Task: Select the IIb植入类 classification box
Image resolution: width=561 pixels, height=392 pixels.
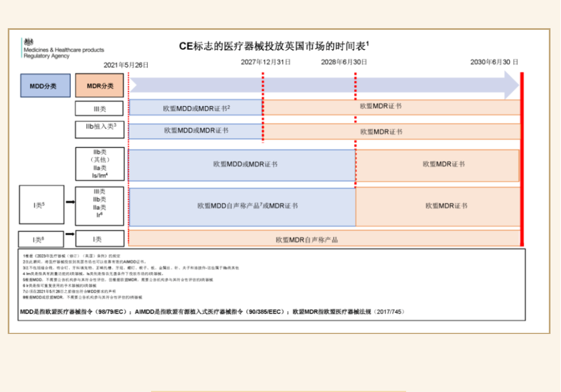Action: click(x=100, y=129)
